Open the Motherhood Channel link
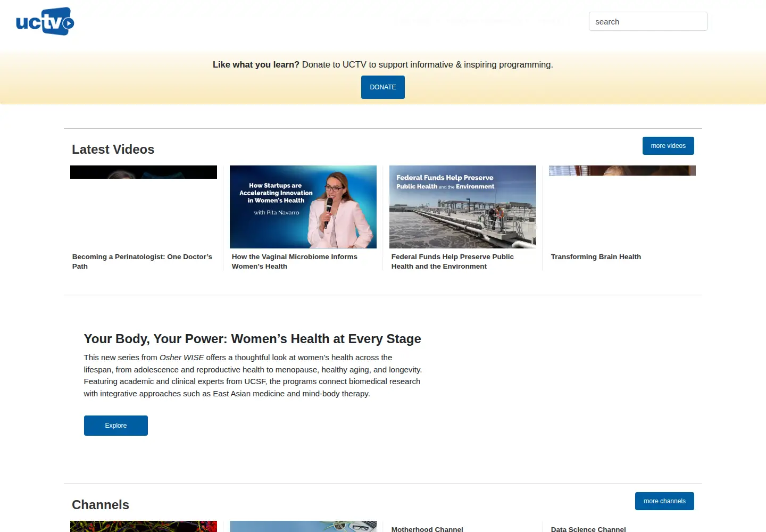 [x=427, y=529]
